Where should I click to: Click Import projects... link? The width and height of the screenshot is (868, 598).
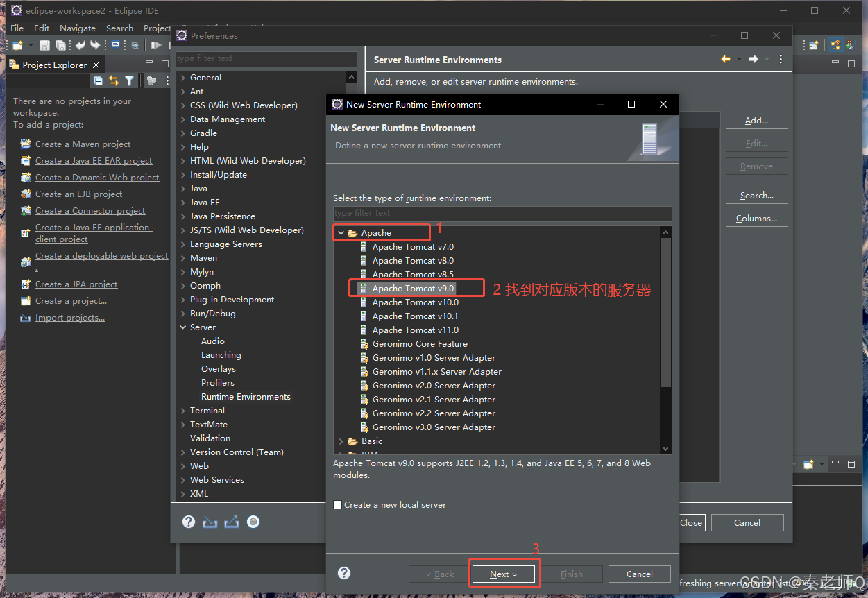point(70,318)
